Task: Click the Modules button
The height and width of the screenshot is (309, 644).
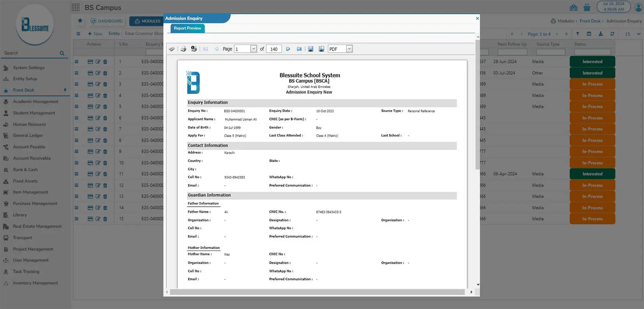Action: 147,21
